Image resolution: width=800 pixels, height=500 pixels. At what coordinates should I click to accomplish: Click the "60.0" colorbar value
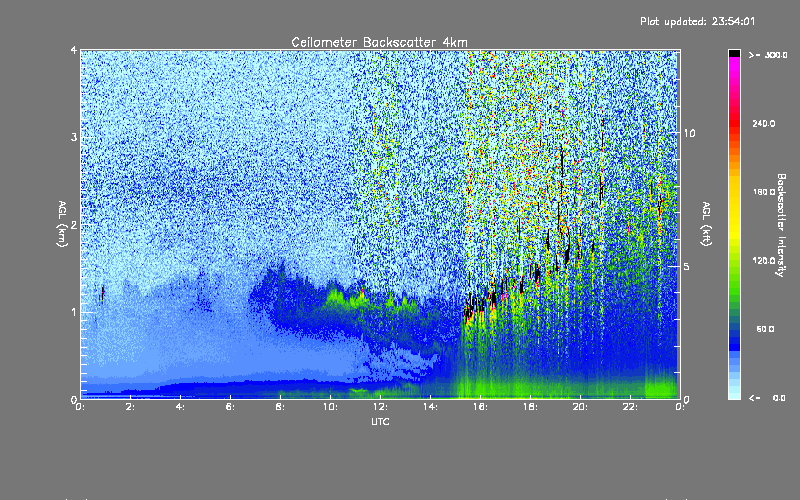click(765, 329)
